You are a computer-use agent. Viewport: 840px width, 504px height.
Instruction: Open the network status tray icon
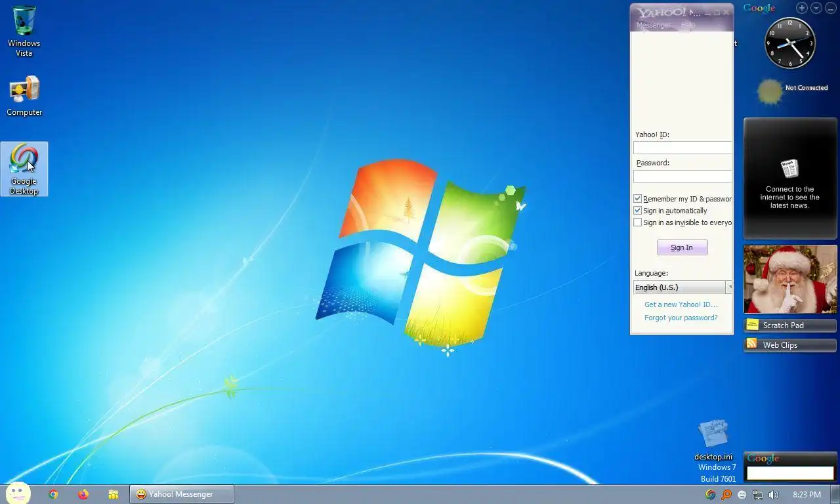point(758,495)
